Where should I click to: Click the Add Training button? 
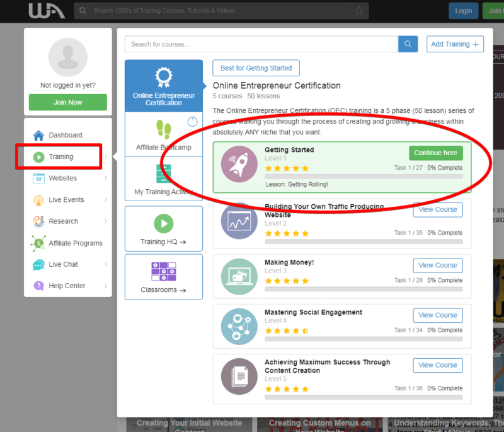pos(455,44)
